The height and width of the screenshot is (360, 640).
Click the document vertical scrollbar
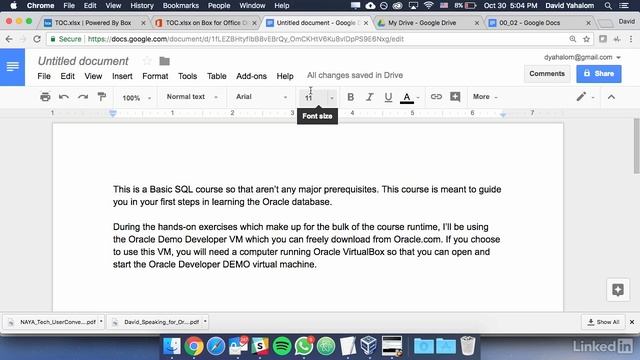click(636, 146)
